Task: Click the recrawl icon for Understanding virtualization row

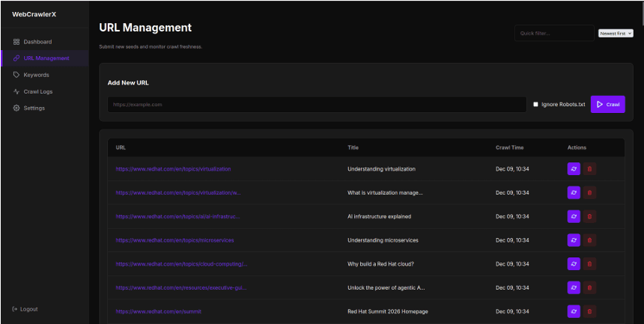Action: pos(574,169)
